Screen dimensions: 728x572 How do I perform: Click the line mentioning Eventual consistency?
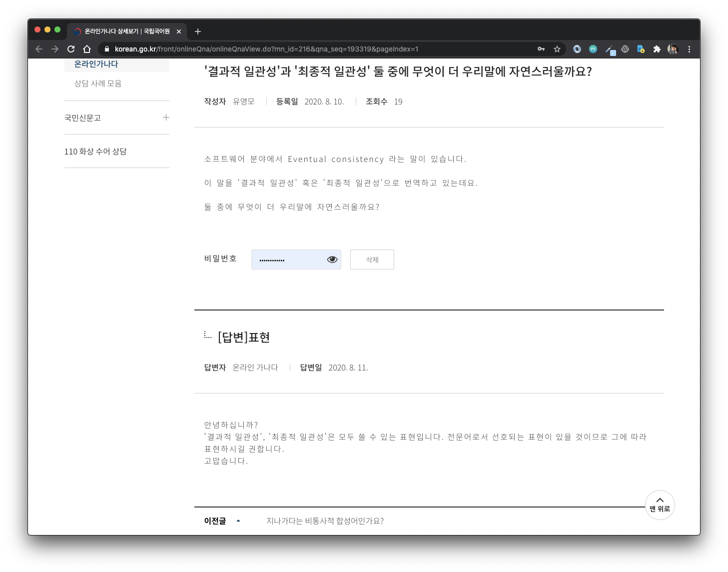[x=335, y=159]
